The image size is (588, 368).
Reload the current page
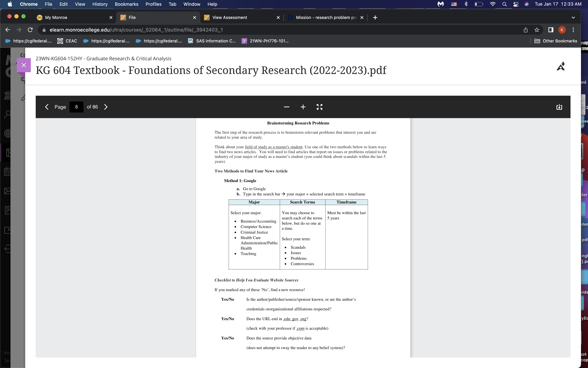30,30
